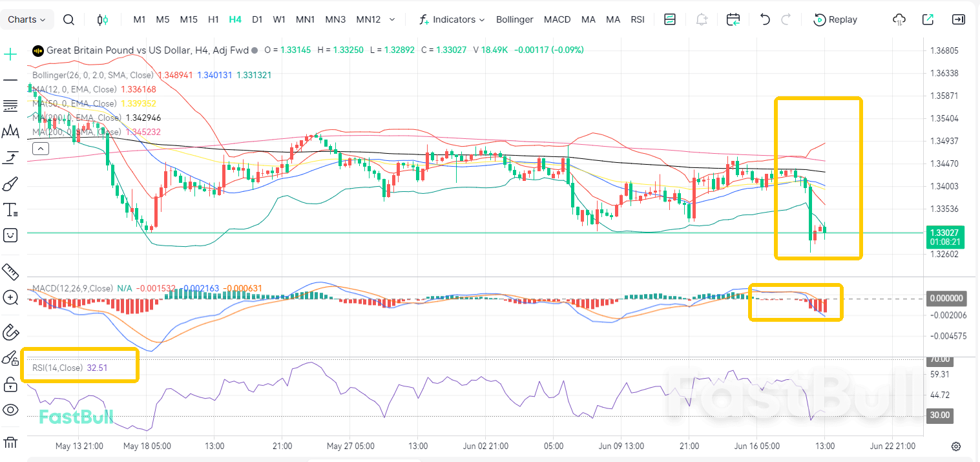The height and width of the screenshot is (462, 980).
Task: Open the symbol search magnifier
Action: 68,19
